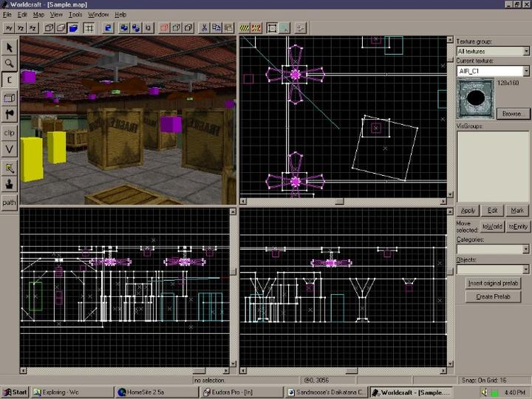The height and width of the screenshot is (399, 532).
Task: Toggle the grid display button
Action: pyautogui.click(x=89, y=28)
